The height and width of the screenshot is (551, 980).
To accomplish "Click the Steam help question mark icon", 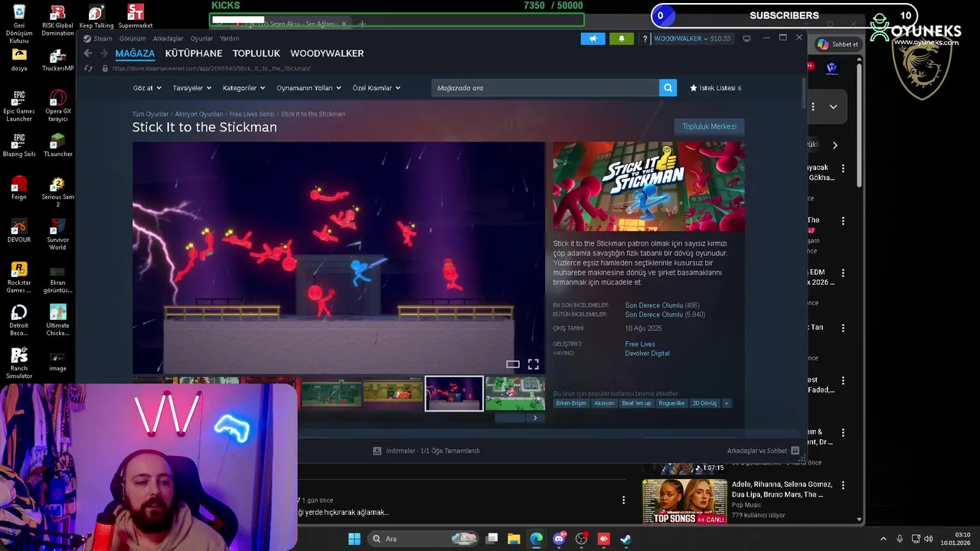I will [645, 38].
